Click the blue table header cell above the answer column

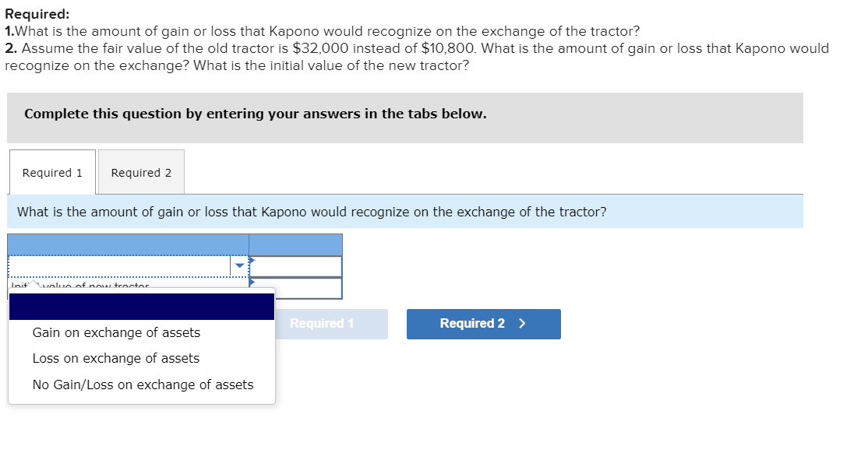coord(295,243)
